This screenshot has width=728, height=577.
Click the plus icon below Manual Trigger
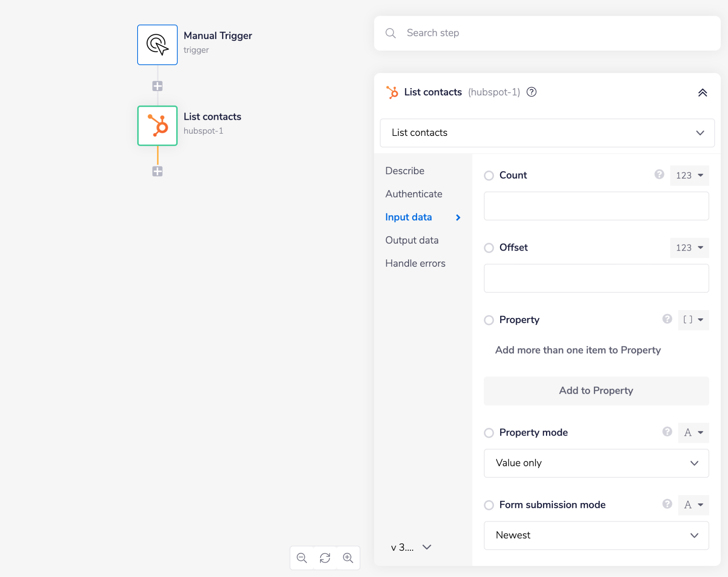click(x=157, y=86)
